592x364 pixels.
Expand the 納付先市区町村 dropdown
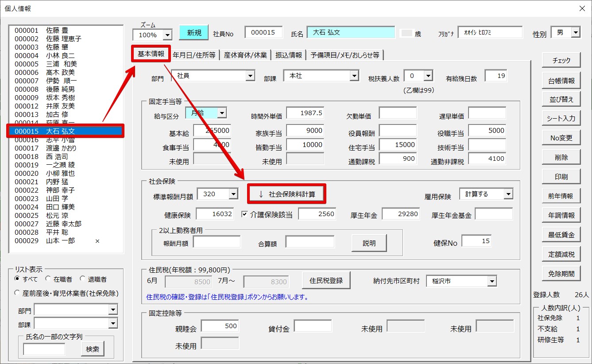point(491,281)
